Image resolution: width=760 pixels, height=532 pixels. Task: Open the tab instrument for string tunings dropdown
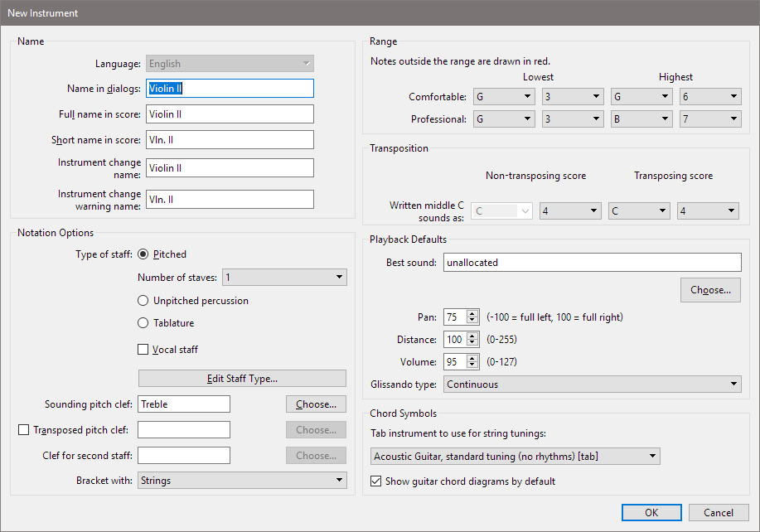click(515, 457)
